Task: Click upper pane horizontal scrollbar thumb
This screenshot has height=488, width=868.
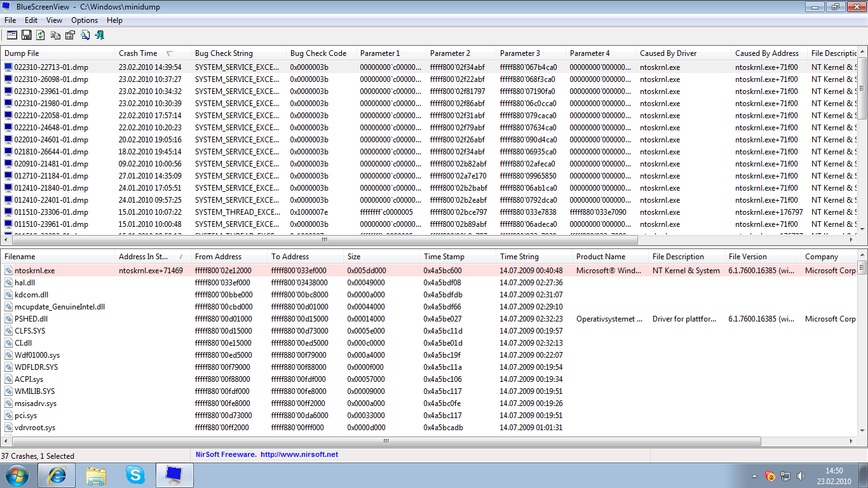Action: pyautogui.click(x=324, y=240)
